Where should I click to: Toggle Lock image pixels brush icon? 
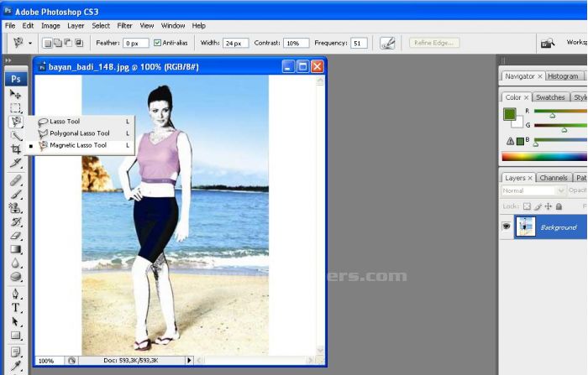pyautogui.click(x=538, y=206)
